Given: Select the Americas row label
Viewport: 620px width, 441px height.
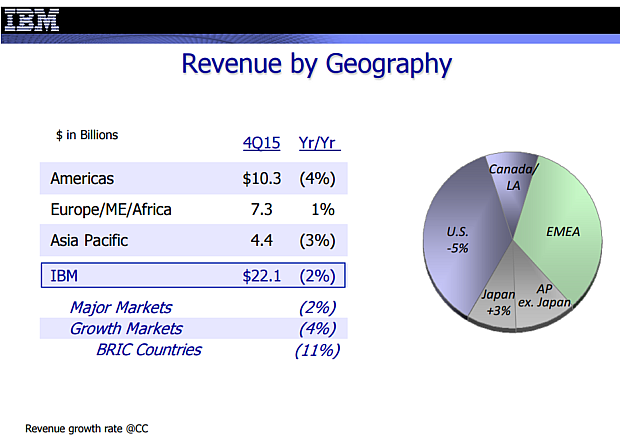Looking at the screenshot, I should [x=82, y=178].
